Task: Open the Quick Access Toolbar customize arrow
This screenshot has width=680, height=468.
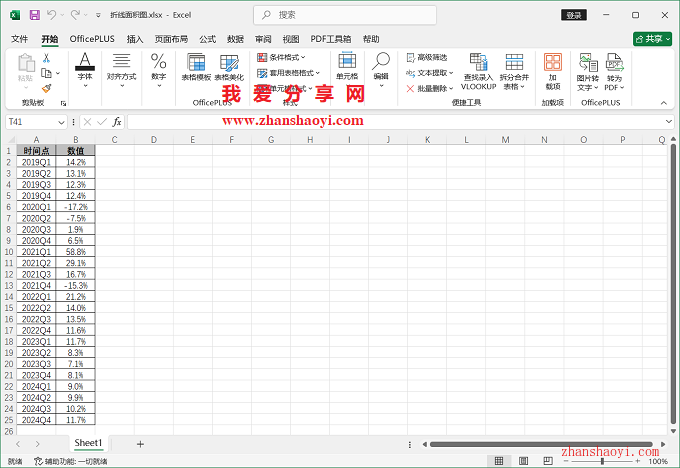Action: [98, 15]
